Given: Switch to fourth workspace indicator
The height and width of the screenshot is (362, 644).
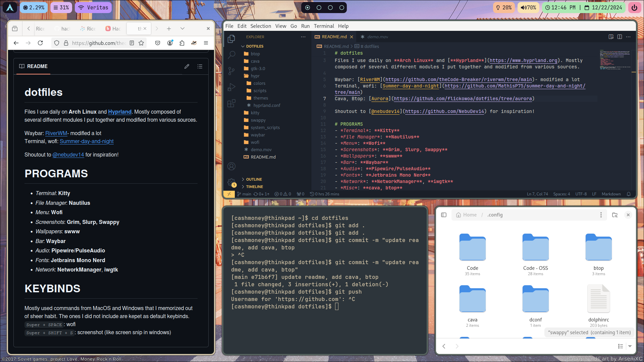Looking at the screenshot, I should click(x=342, y=7).
